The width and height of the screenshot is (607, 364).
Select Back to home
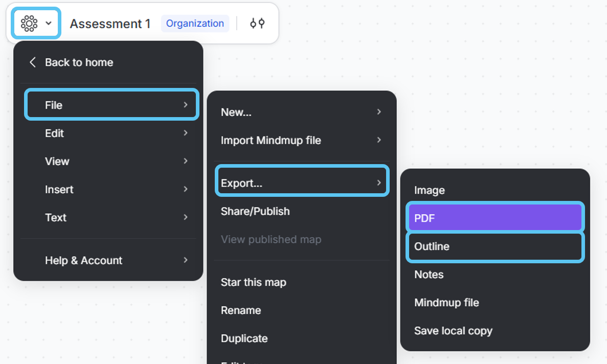79,62
